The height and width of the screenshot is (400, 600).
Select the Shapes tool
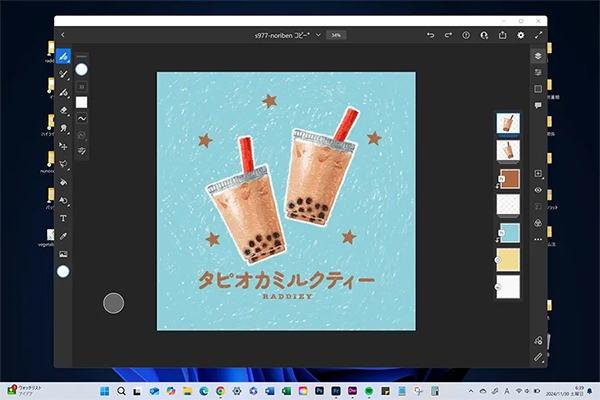(x=64, y=200)
